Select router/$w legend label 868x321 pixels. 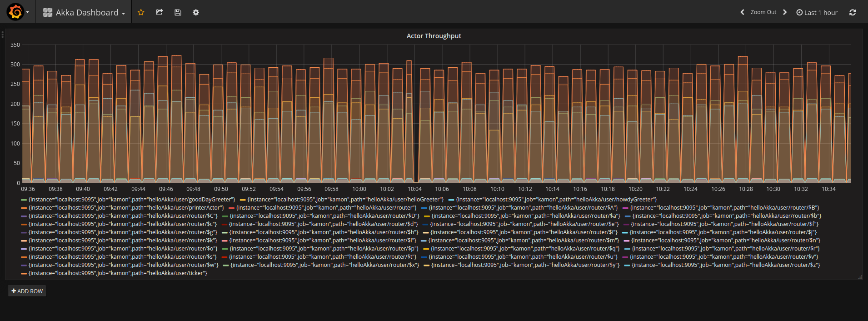(x=123, y=265)
